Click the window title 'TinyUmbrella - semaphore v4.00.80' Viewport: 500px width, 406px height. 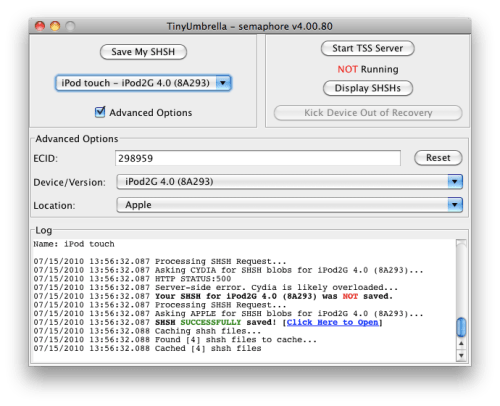250,26
